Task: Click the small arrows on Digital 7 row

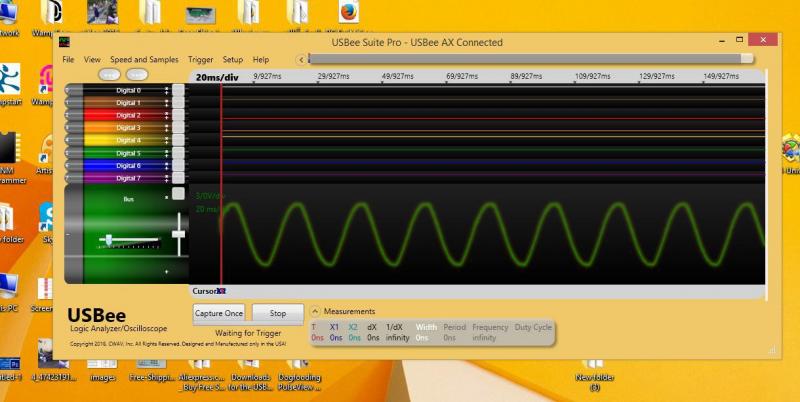Action: click(x=166, y=178)
